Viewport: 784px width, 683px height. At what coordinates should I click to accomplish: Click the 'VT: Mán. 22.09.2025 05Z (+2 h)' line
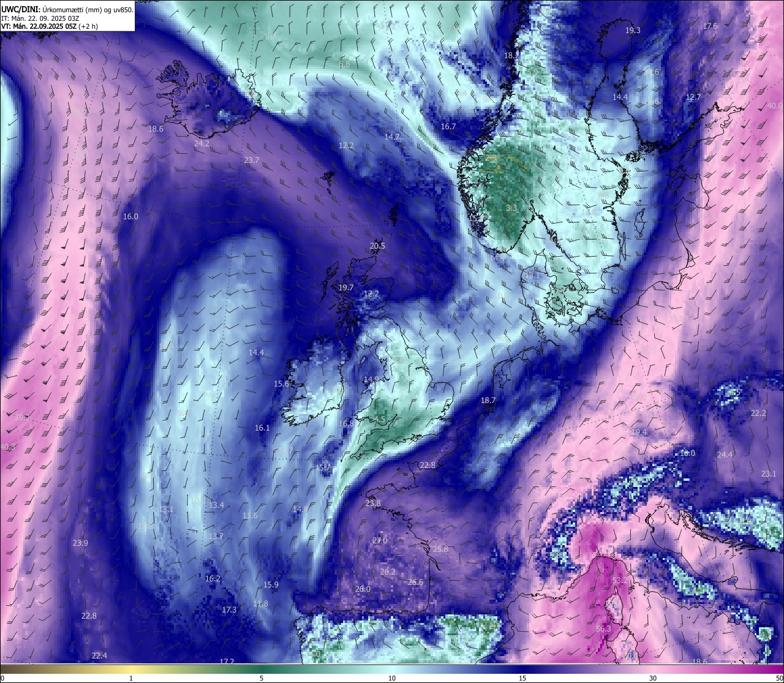pos(50,26)
